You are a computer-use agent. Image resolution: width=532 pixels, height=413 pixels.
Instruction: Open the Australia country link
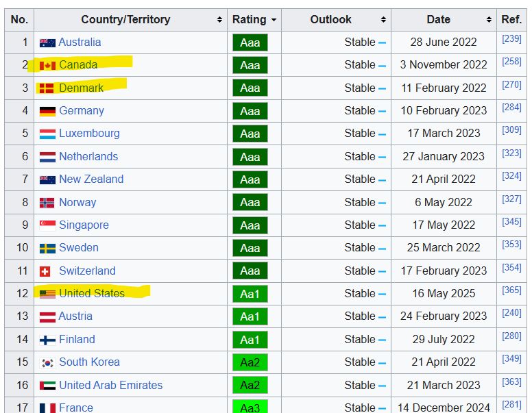80,42
